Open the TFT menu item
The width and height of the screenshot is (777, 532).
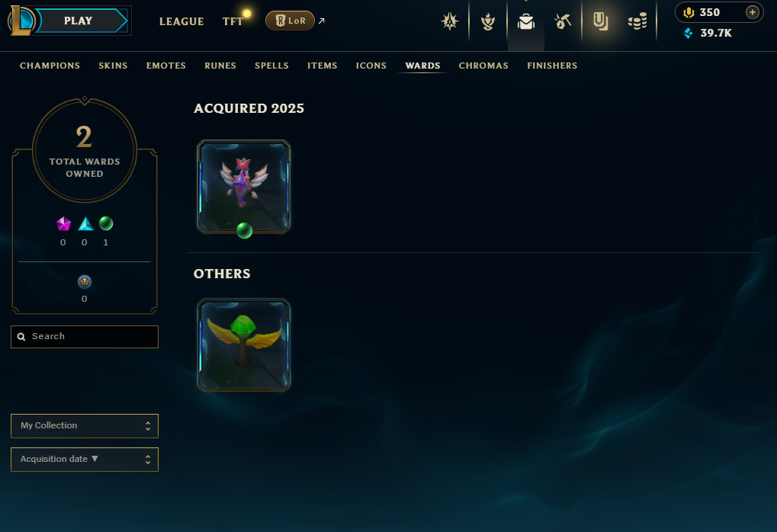click(x=233, y=21)
